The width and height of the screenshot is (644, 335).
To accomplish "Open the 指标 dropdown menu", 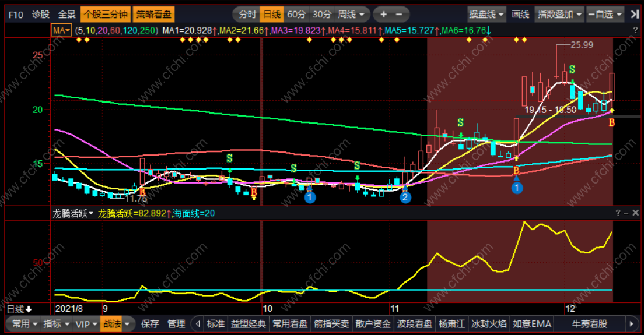I will pos(57,324).
